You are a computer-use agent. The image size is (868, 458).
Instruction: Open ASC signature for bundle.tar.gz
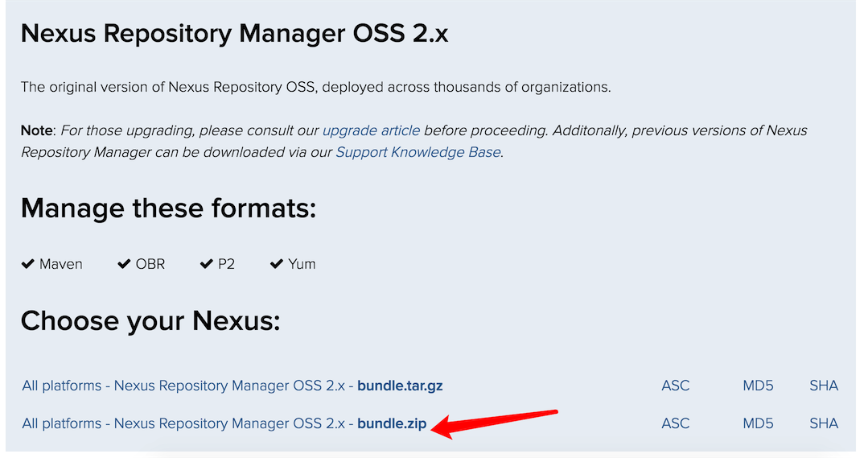[x=676, y=386]
